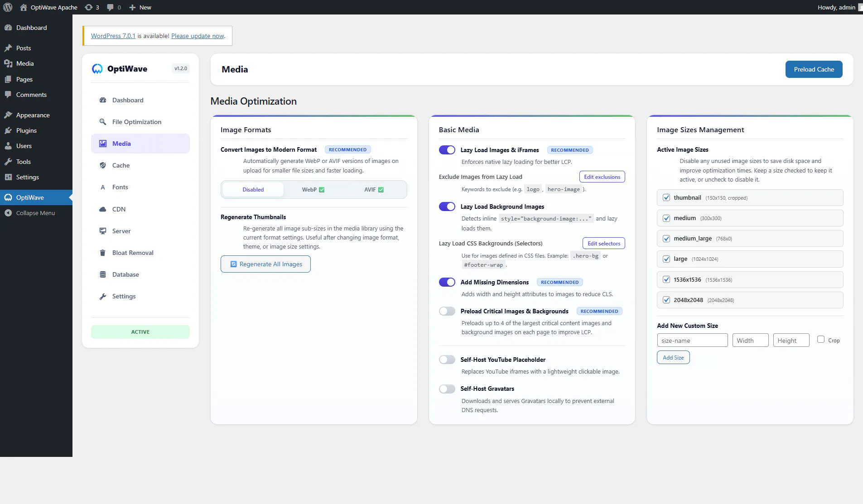Select the WebP format option
This screenshot has height=504, width=863.
313,190
